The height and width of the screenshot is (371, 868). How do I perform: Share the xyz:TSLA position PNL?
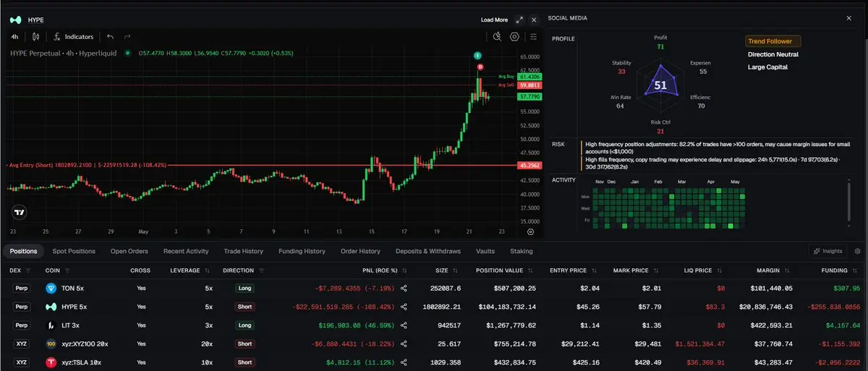(x=404, y=362)
